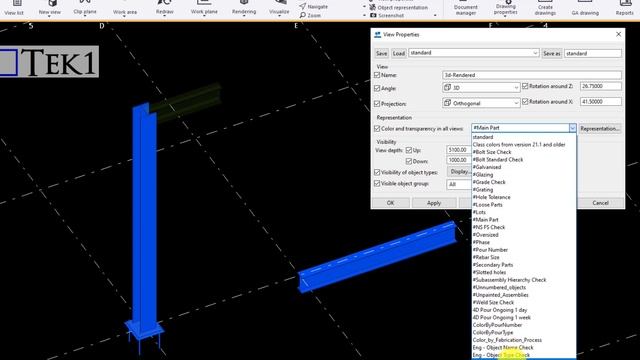Click the view Name input field
Viewport: 640px width, 360px height.
coord(532,75)
